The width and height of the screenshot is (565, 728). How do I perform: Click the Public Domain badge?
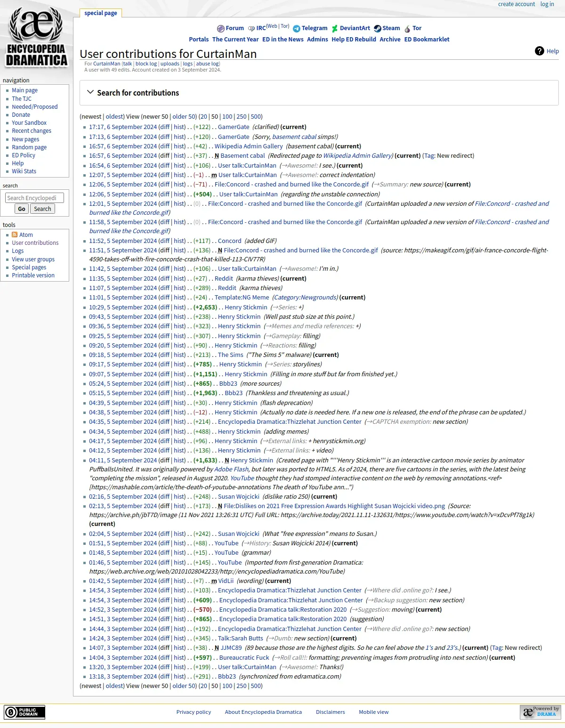point(24,712)
